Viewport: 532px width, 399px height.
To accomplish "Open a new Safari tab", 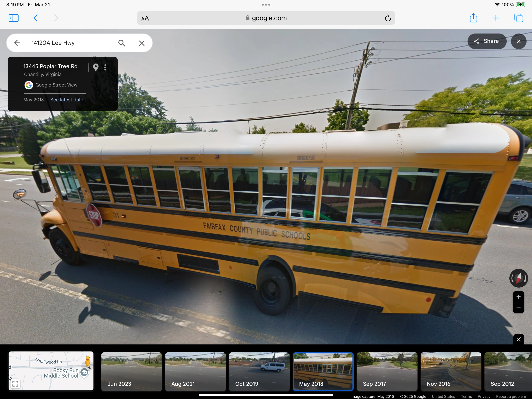I will [x=496, y=18].
